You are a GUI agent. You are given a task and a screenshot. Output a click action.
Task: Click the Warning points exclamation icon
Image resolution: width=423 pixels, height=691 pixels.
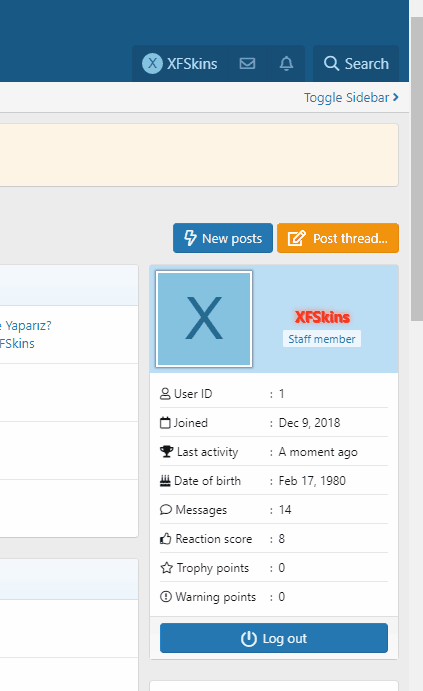tap(166, 597)
